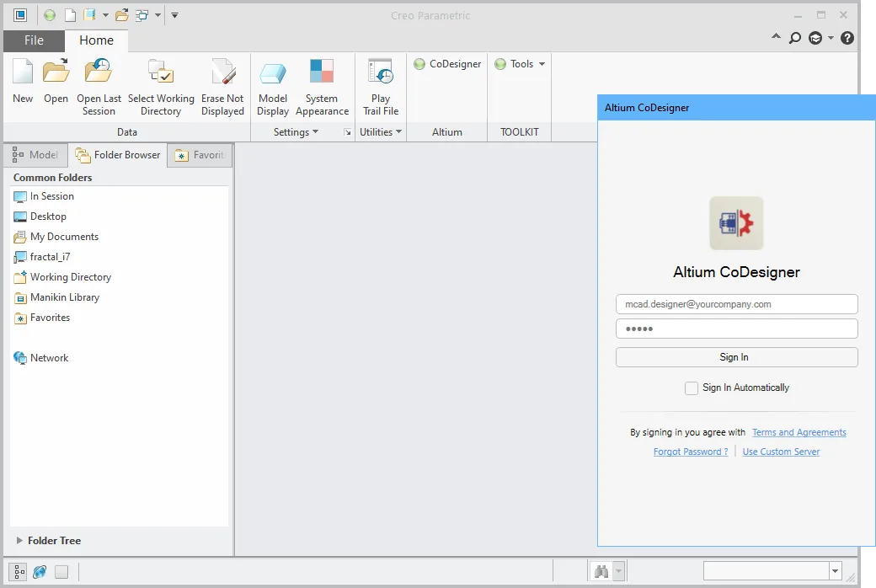Expand the Folder Tree section

tap(19, 541)
